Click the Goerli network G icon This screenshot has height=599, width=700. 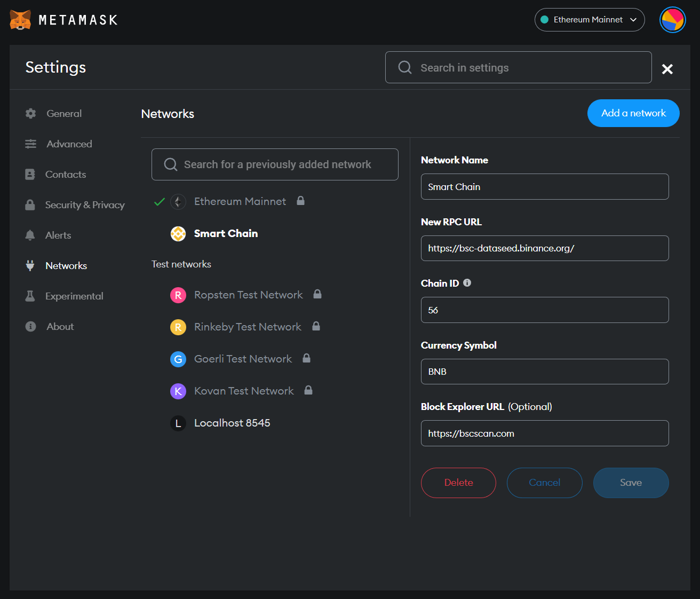pos(178,359)
